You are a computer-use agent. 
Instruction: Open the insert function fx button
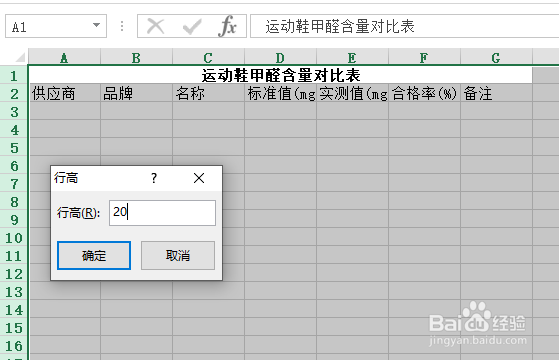point(227,26)
